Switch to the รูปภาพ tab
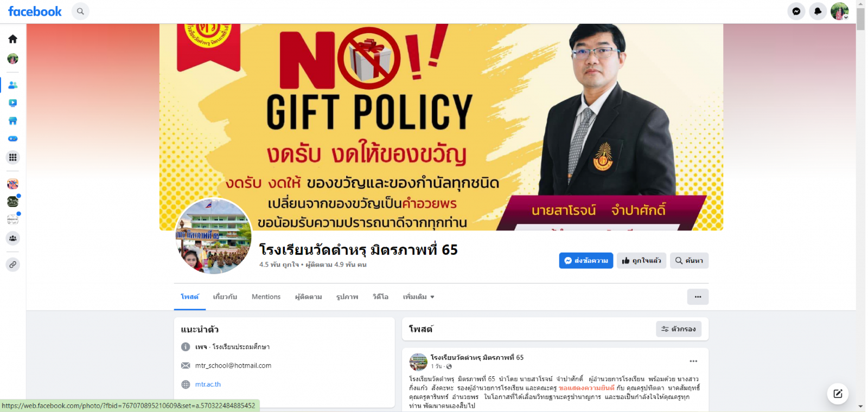The image size is (868, 412). click(x=347, y=297)
